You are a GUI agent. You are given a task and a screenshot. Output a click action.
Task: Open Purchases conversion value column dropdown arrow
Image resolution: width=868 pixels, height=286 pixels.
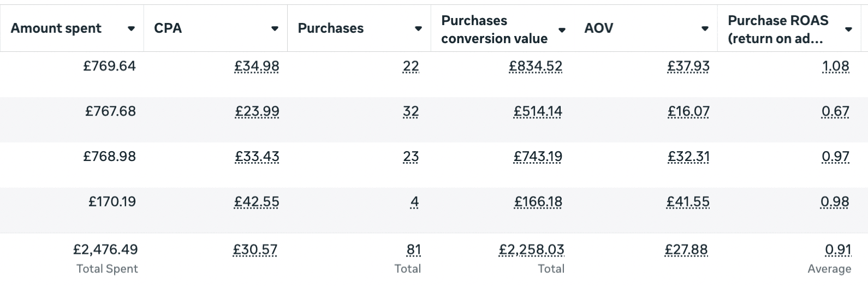click(562, 29)
